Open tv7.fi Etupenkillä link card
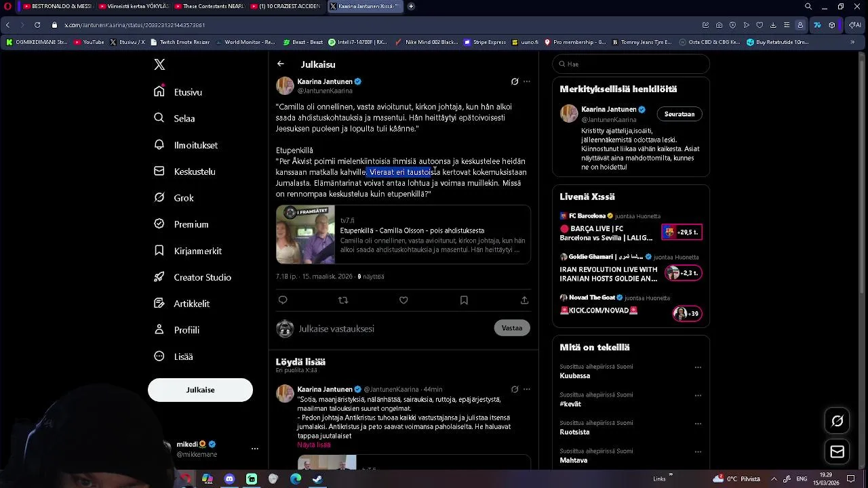This screenshot has height=488, width=868. pyautogui.click(x=403, y=235)
